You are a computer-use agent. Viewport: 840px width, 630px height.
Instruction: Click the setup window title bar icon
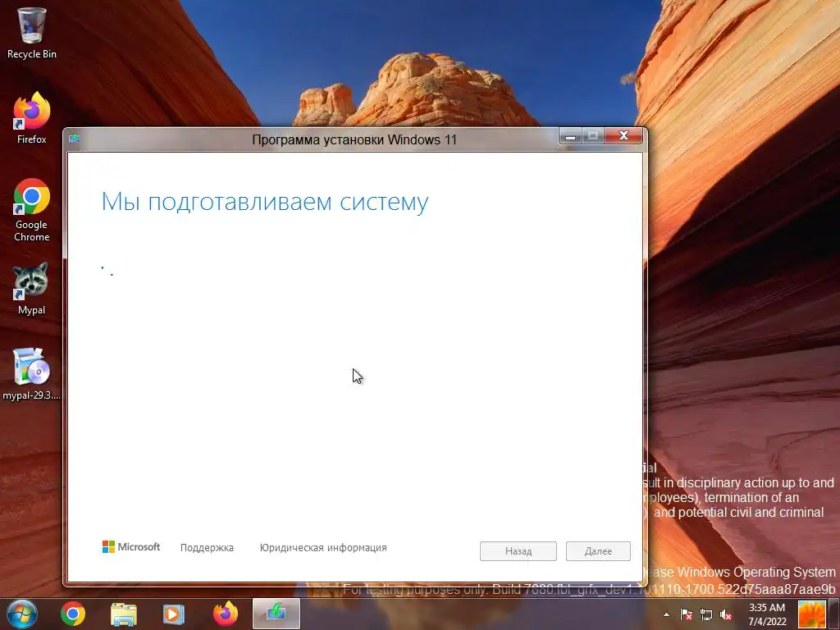coord(74,139)
